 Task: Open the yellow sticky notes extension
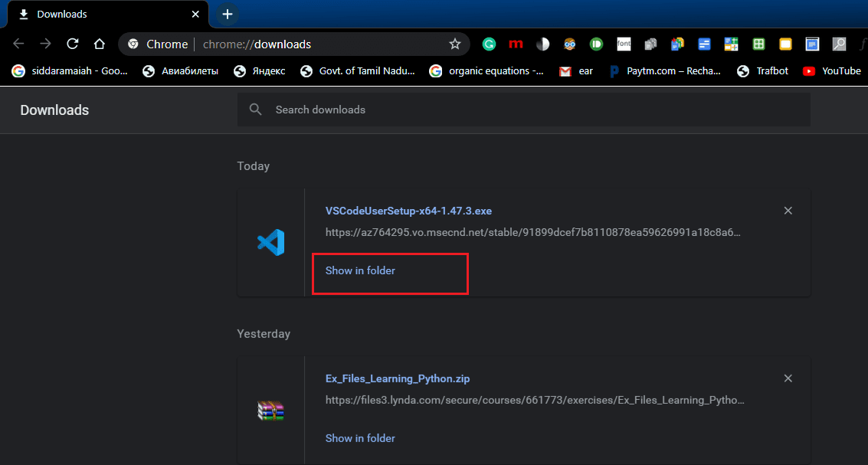coord(784,44)
